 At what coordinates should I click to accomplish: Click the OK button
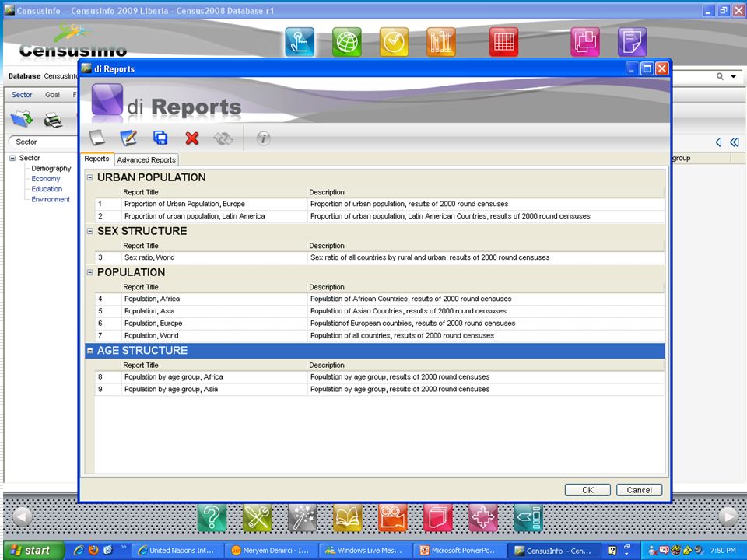pyautogui.click(x=587, y=490)
